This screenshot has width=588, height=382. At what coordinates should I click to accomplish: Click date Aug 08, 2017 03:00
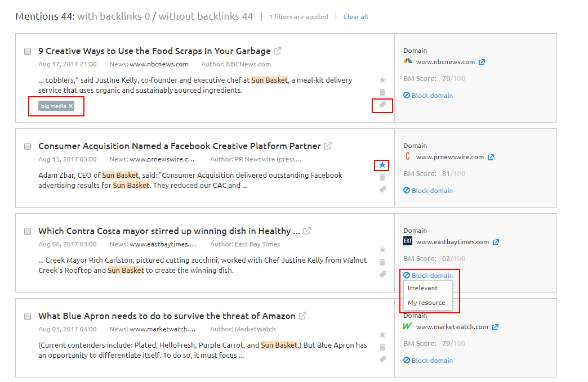(x=68, y=244)
